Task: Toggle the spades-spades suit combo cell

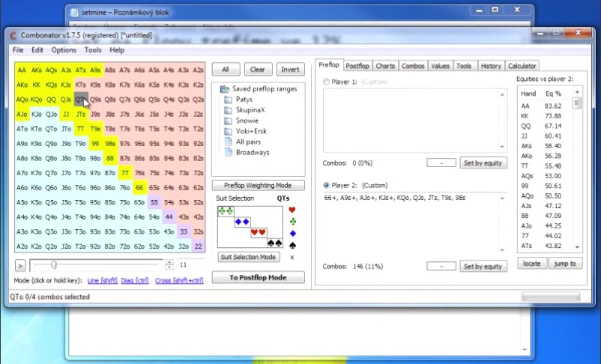Action: pyautogui.click(x=274, y=243)
